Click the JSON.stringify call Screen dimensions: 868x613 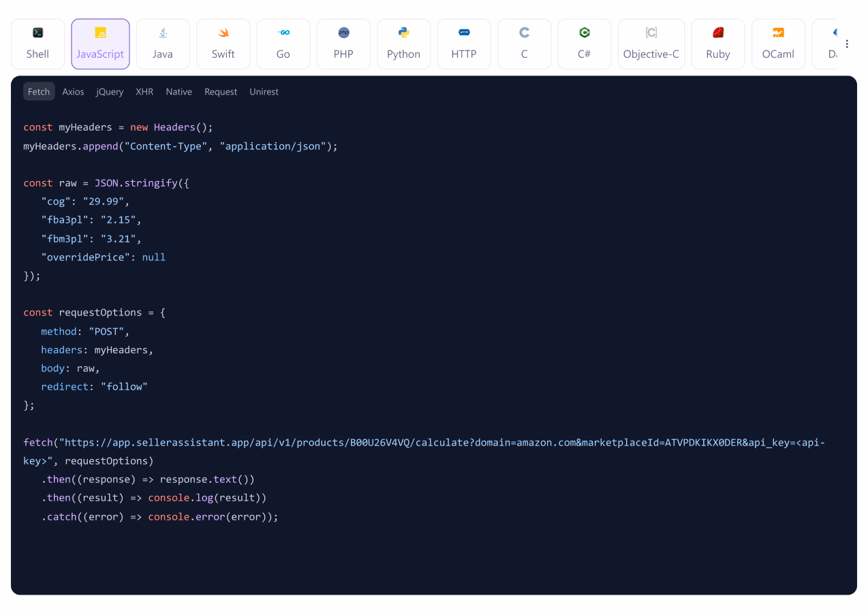[x=136, y=183]
